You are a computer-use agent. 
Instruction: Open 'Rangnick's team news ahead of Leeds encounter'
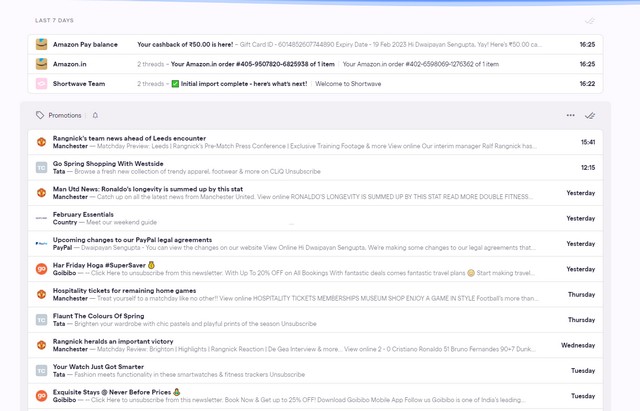(x=316, y=142)
